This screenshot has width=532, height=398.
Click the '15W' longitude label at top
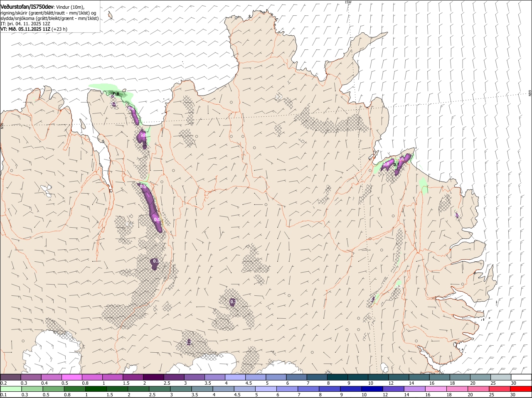coord(348,2)
